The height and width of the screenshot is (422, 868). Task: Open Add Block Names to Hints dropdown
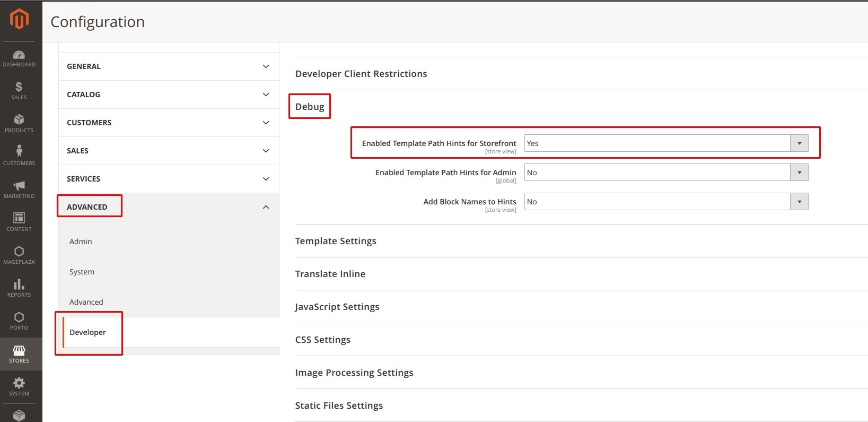point(666,202)
